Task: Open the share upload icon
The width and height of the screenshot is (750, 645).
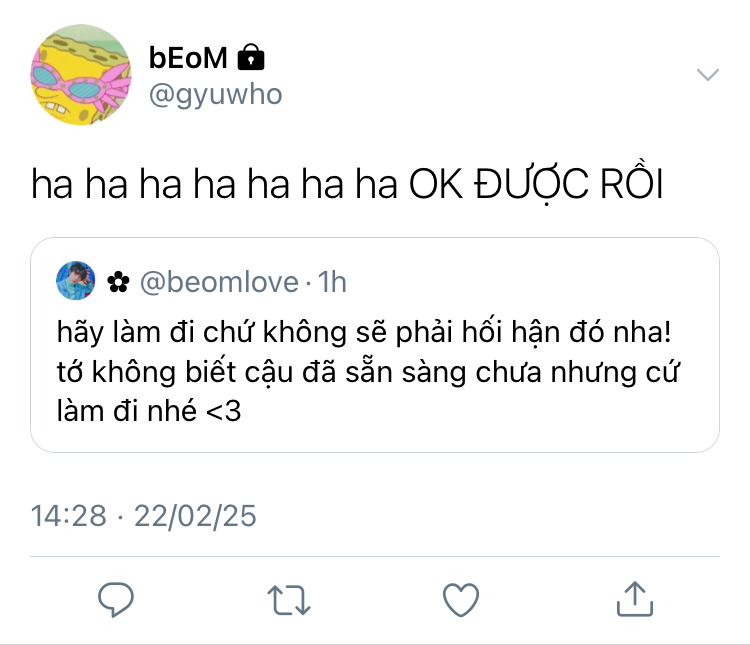Action: click(x=635, y=599)
